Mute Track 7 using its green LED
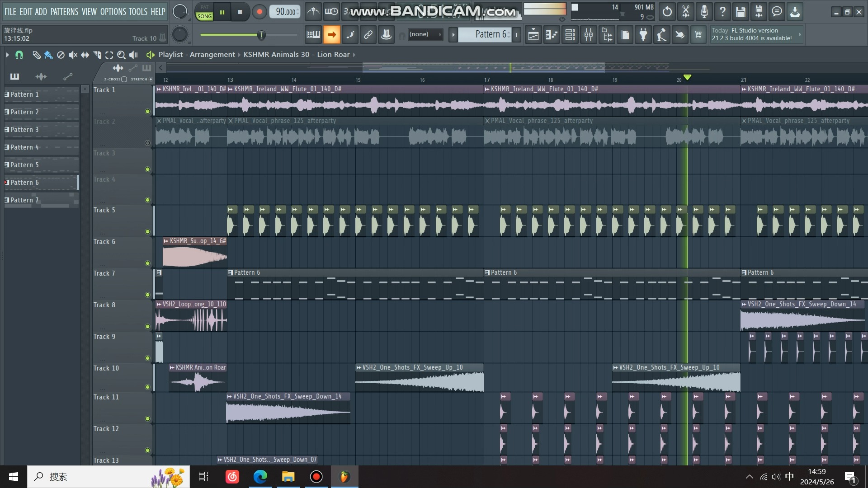 (x=147, y=295)
